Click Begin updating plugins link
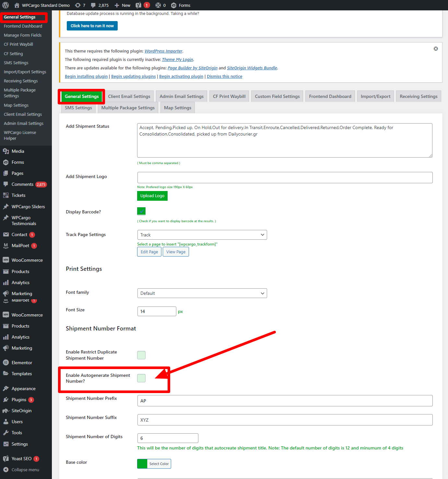 pyautogui.click(x=134, y=76)
